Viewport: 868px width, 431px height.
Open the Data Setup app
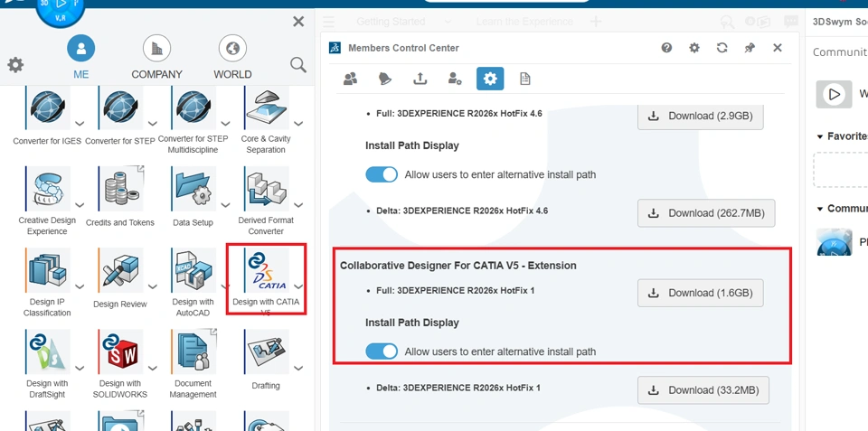point(193,189)
